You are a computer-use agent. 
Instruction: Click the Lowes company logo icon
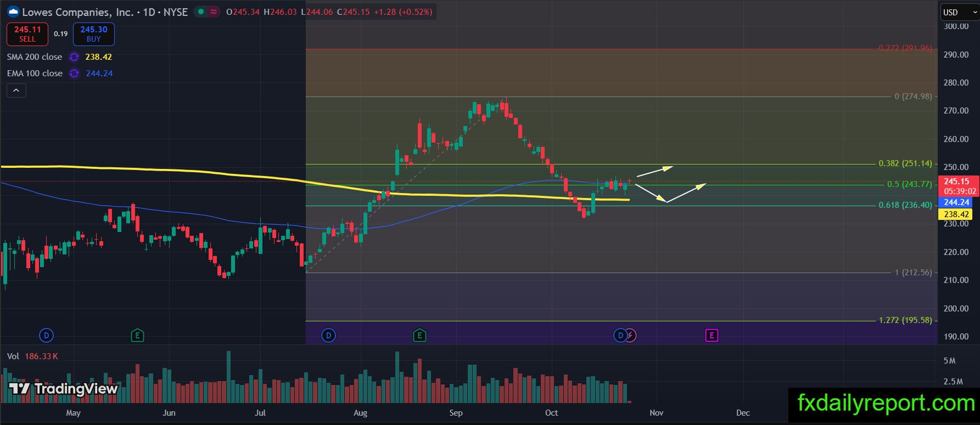coord(13,12)
